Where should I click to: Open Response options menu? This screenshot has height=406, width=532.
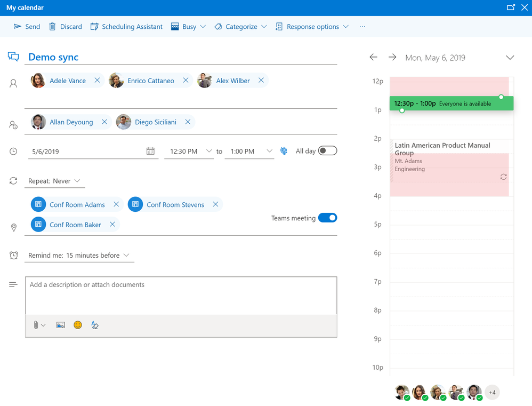312,27
